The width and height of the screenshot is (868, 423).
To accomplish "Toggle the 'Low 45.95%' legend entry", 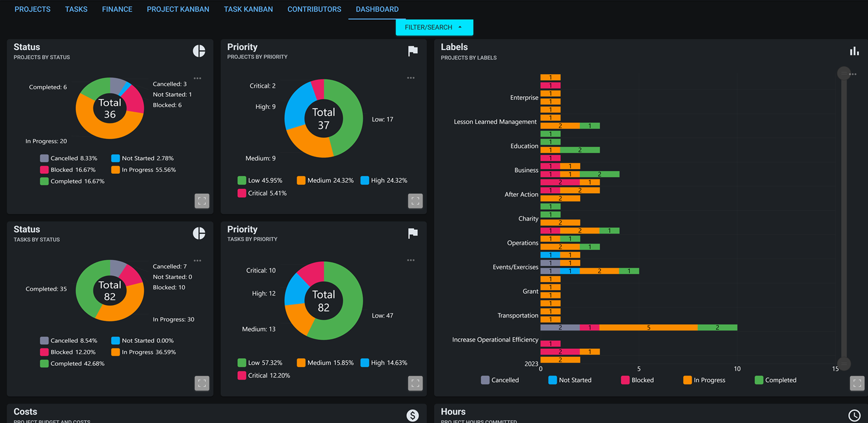I will pyautogui.click(x=260, y=180).
